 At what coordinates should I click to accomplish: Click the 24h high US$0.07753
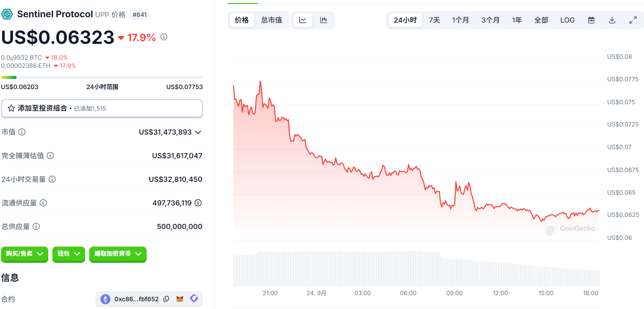[x=184, y=87]
